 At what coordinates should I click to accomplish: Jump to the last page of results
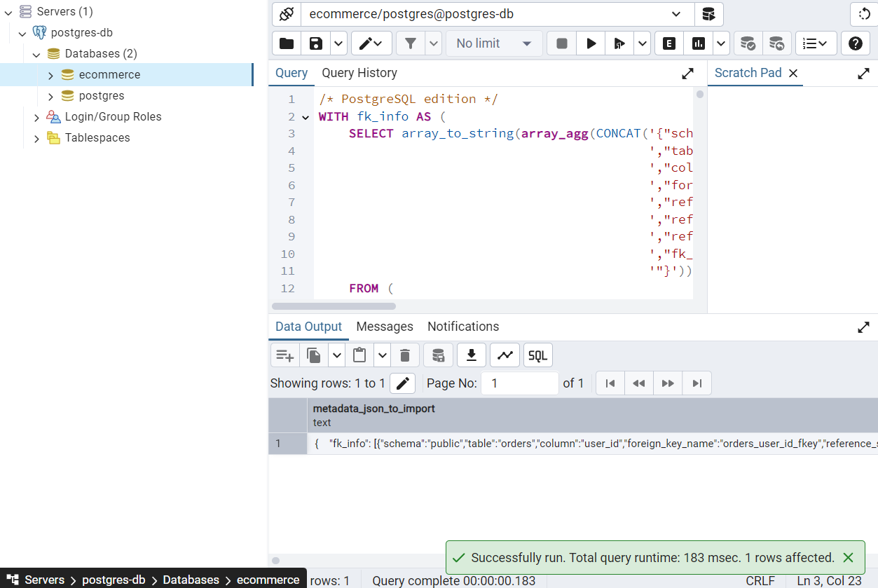[697, 383]
